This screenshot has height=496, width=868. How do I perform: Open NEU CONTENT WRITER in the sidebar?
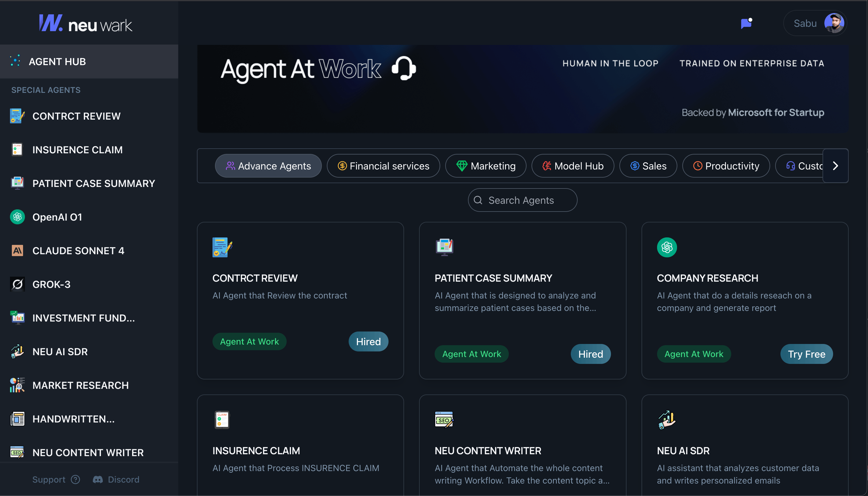click(x=88, y=452)
